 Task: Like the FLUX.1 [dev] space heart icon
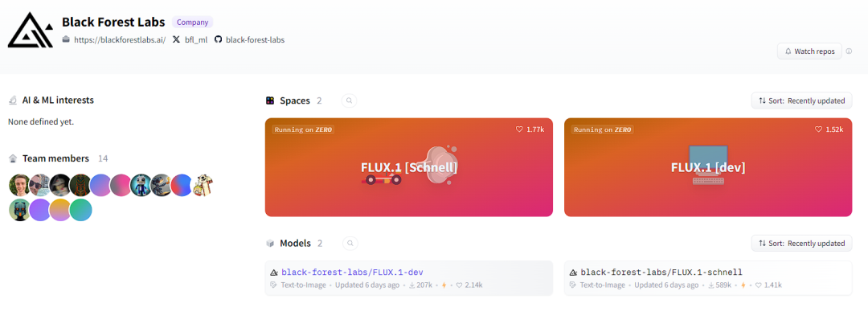pyautogui.click(x=818, y=129)
